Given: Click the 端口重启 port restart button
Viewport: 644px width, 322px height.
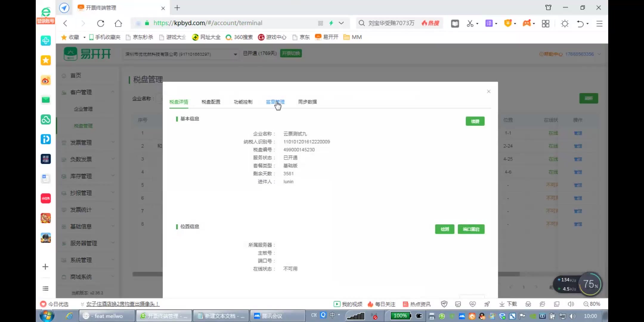Looking at the screenshot, I should point(471,229).
